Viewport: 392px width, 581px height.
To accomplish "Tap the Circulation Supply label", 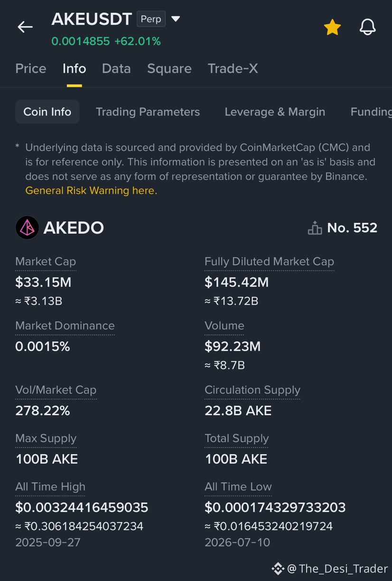I will 252,390.
